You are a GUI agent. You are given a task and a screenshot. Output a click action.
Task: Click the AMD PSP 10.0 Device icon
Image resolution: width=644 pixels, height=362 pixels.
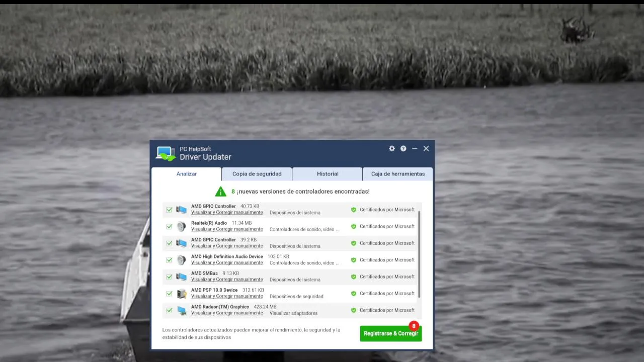(181, 294)
